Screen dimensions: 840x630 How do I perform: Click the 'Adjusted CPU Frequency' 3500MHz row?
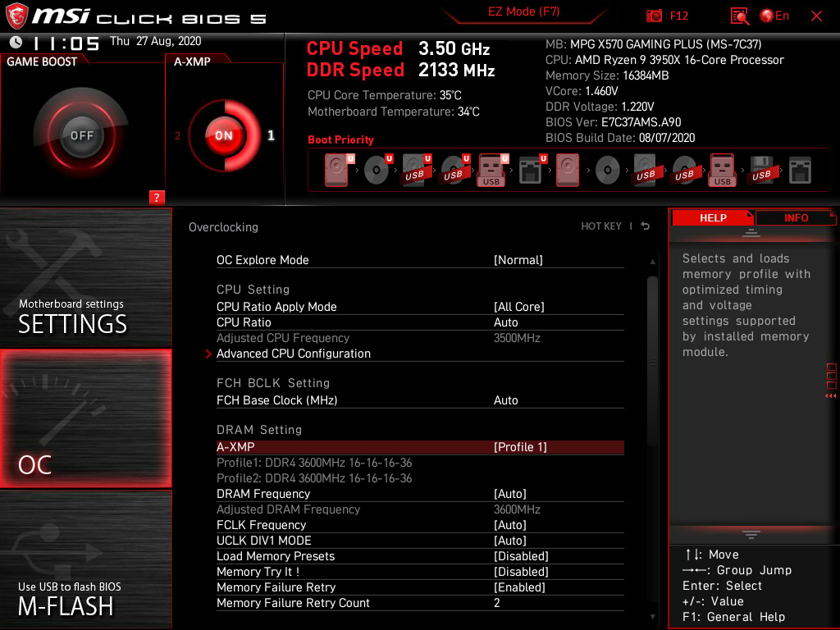click(x=420, y=337)
